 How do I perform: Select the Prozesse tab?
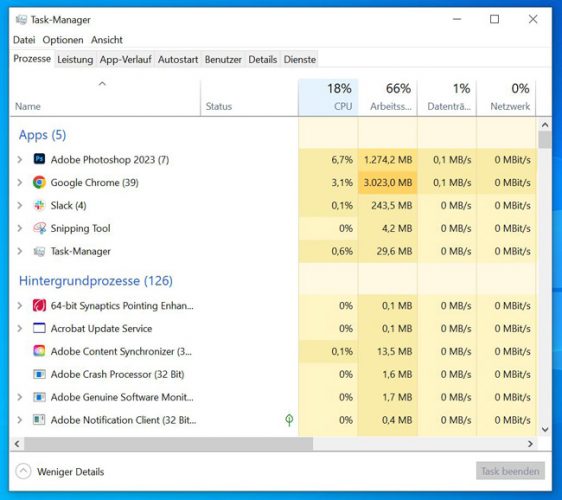click(32, 58)
